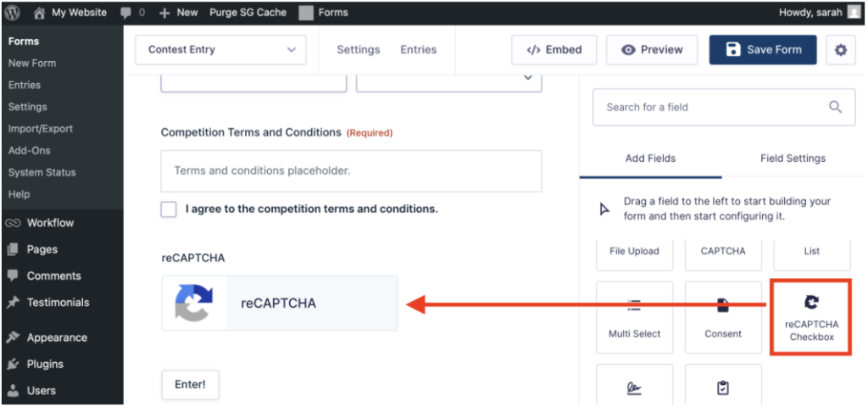Open the partially visible dropdown chevron field
Image resolution: width=868 pixels, height=407 pixels.
[449, 83]
